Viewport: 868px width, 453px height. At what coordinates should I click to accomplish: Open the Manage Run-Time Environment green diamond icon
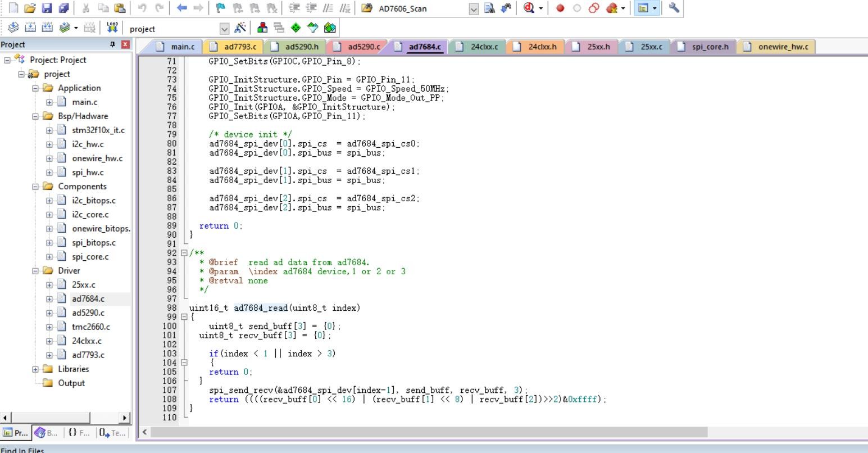coord(296,28)
